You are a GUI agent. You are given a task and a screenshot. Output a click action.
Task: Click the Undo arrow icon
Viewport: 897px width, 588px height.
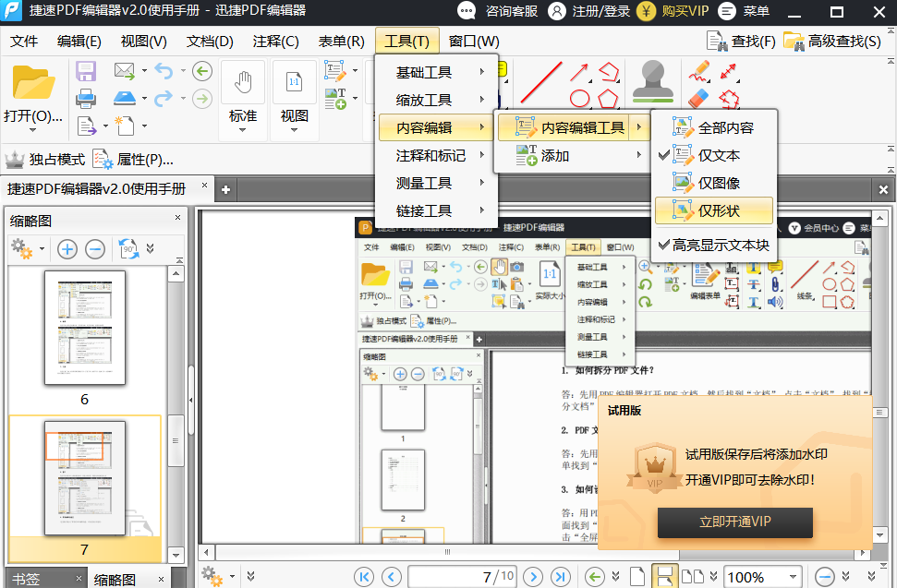click(164, 71)
